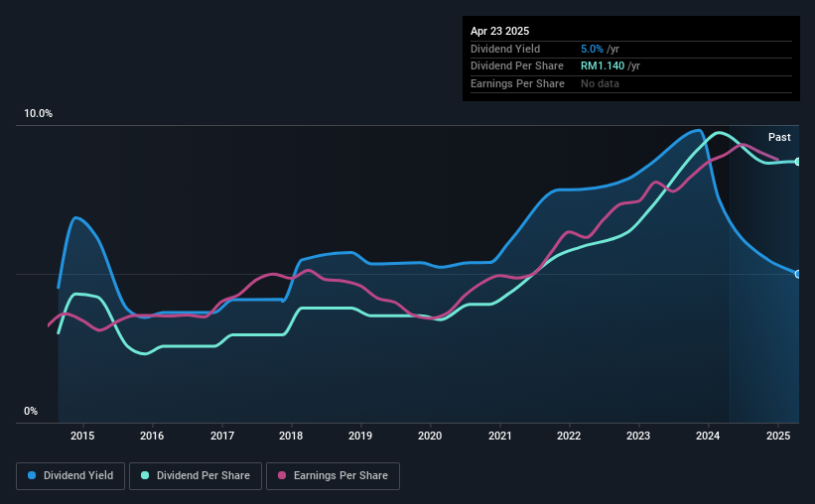Screen dimensions: 815x504
Task: Click the blue Dividend Yield endpoint marker
Action: coord(798,274)
